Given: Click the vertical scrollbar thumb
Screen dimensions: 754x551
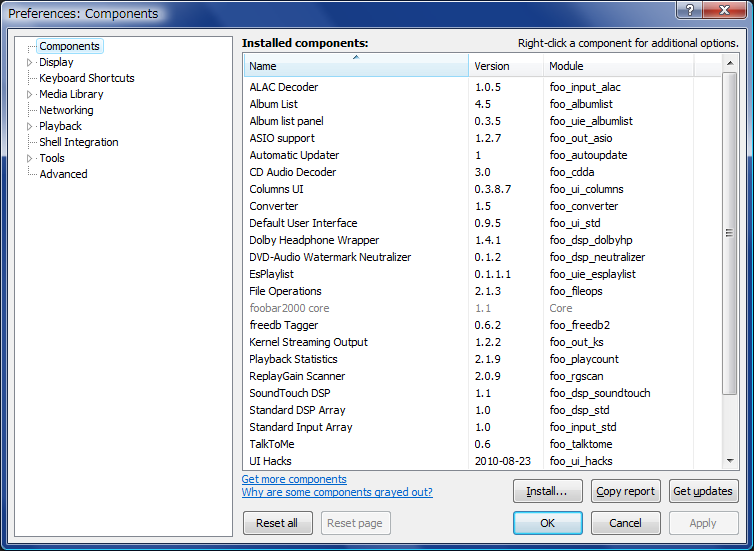Looking at the screenshot, I should tap(730, 233).
